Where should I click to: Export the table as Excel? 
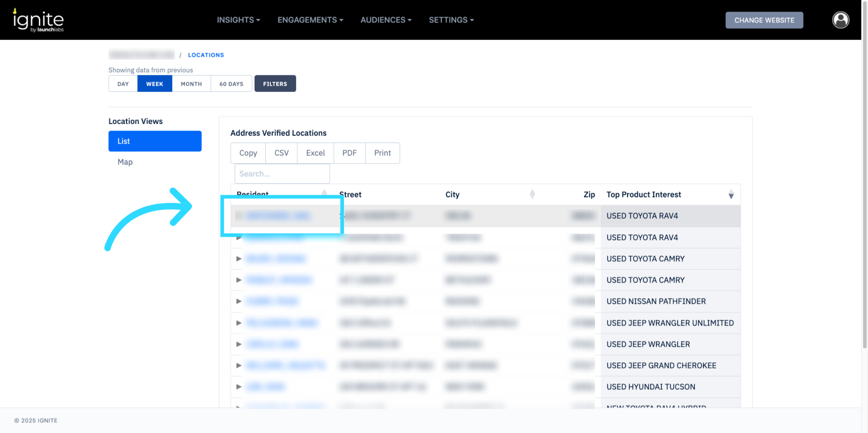point(315,153)
